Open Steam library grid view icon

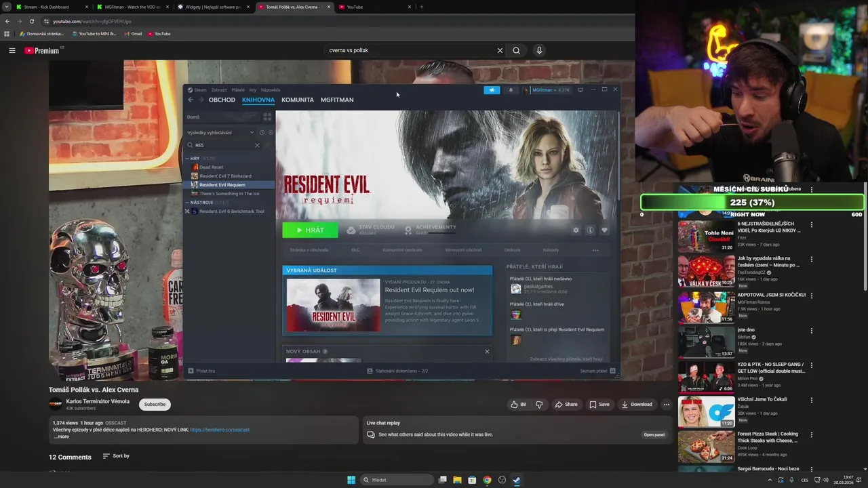click(x=267, y=117)
